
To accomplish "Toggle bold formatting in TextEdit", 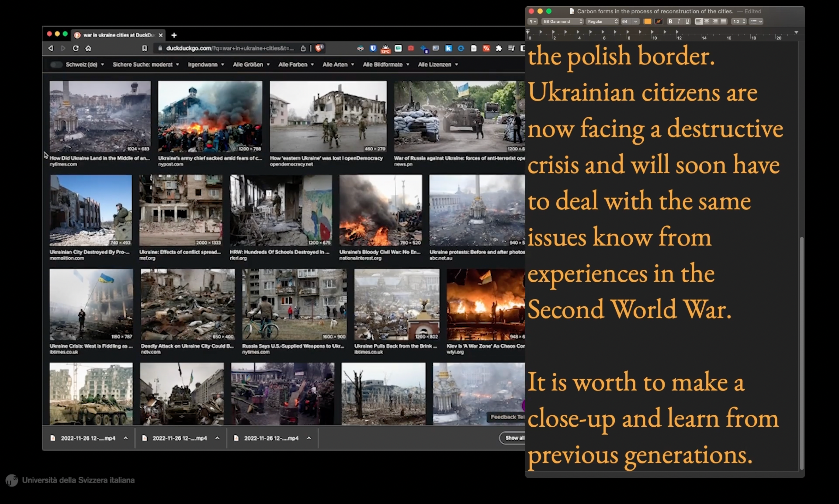I will tap(670, 21).
